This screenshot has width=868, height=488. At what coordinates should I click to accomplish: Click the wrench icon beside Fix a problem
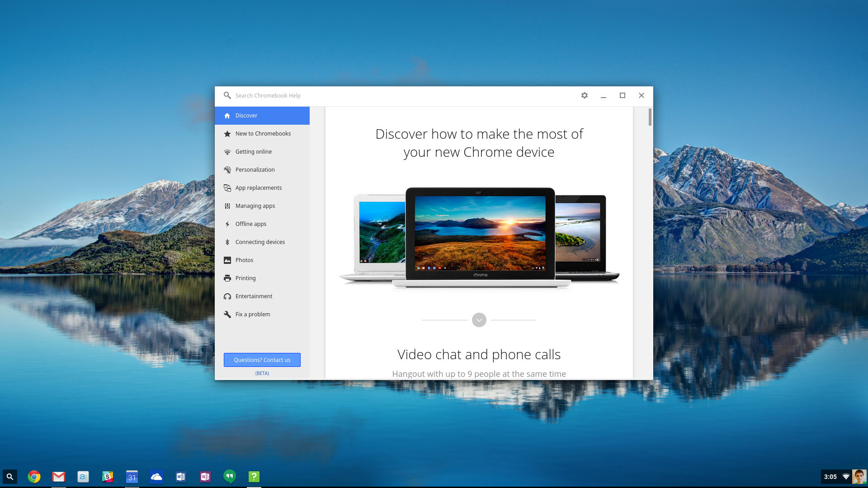pos(227,314)
